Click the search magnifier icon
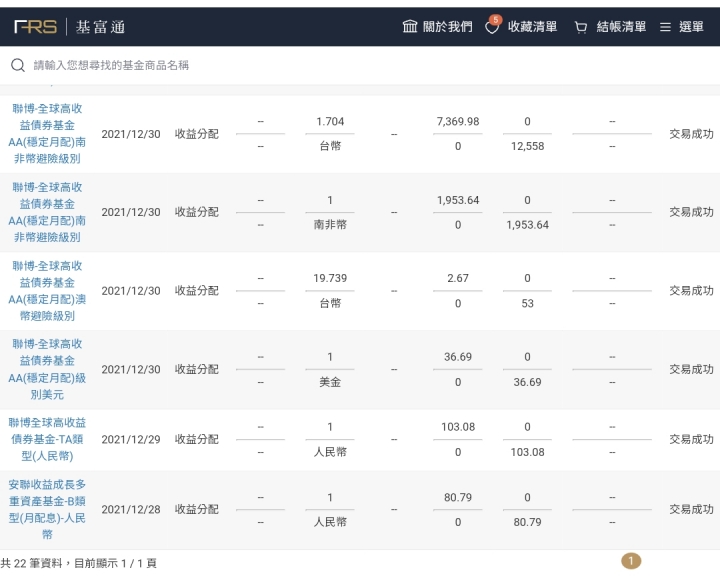This screenshot has height=578, width=720. click(18, 65)
